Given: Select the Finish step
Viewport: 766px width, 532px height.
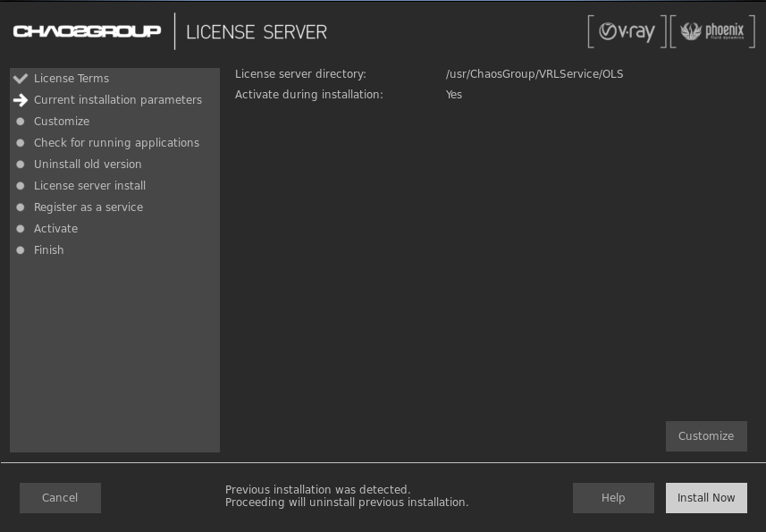Looking at the screenshot, I should [x=48, y=250].
